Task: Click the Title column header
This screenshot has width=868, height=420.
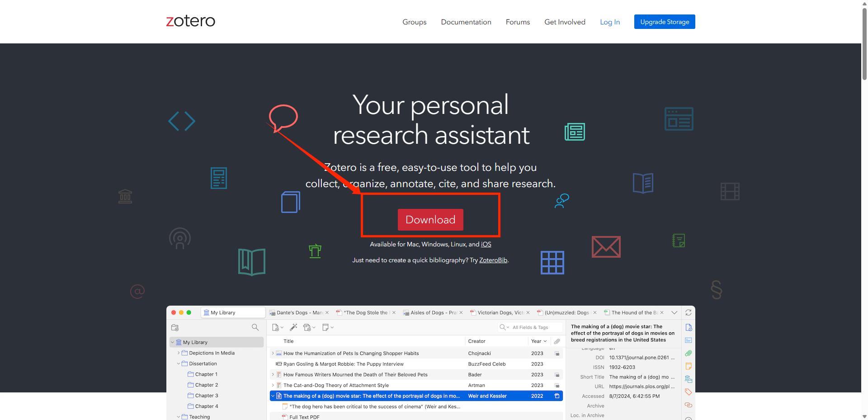Action: click(x=288, y=341)
